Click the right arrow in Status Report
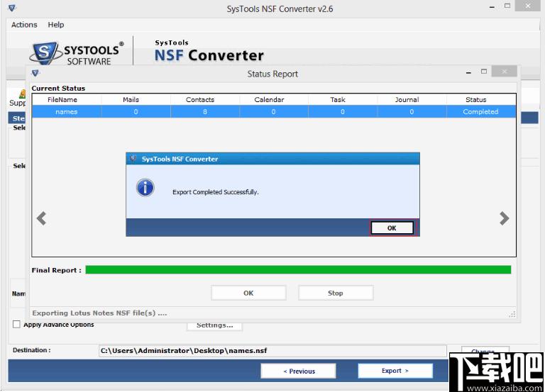545x392 pixels. coord(505,218)
